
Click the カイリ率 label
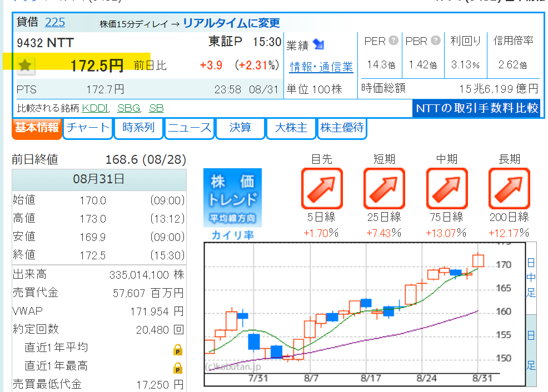[233, 235]
